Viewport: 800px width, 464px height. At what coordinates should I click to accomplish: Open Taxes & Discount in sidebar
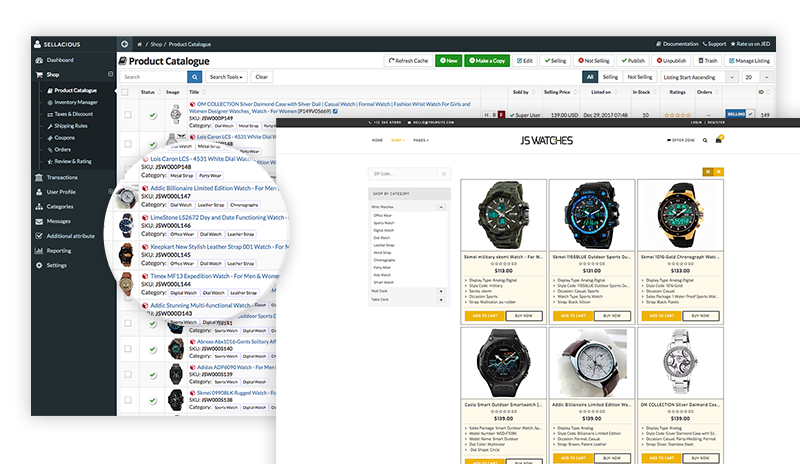pyautogui.click(x=73, y=114)
